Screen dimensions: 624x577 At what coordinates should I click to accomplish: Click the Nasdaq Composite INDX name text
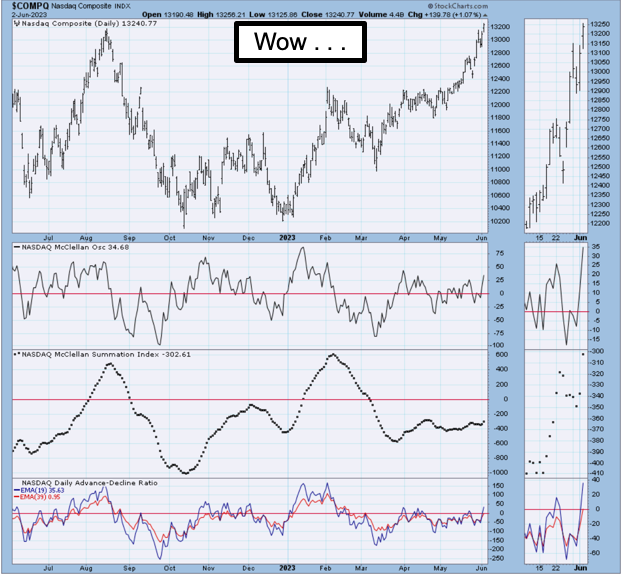coord(91,6)
